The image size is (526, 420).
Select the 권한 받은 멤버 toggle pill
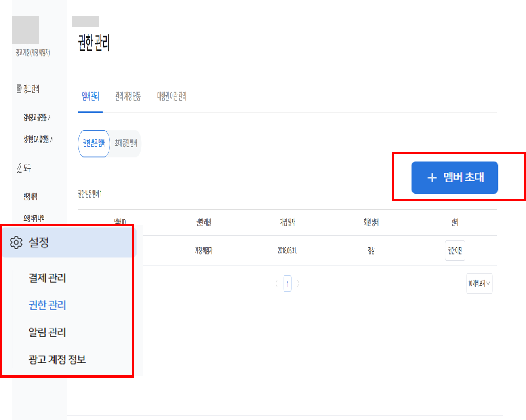[x=94, y=143]
